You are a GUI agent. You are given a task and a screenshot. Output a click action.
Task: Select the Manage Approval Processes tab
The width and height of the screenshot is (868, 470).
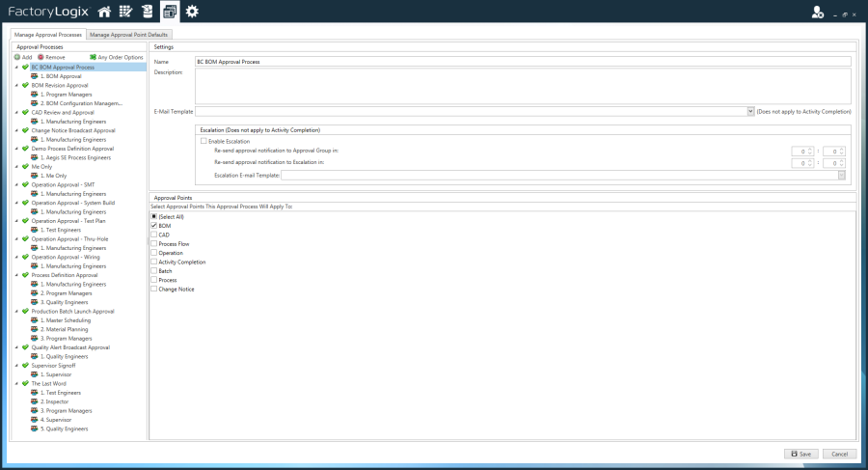coord(48,34)
